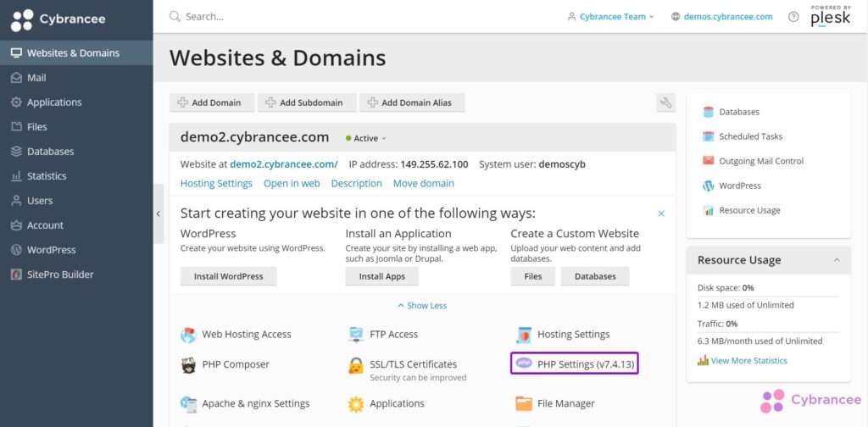Click Description link
The height and width of the screenshot is (427, 868).
[357, 183]
